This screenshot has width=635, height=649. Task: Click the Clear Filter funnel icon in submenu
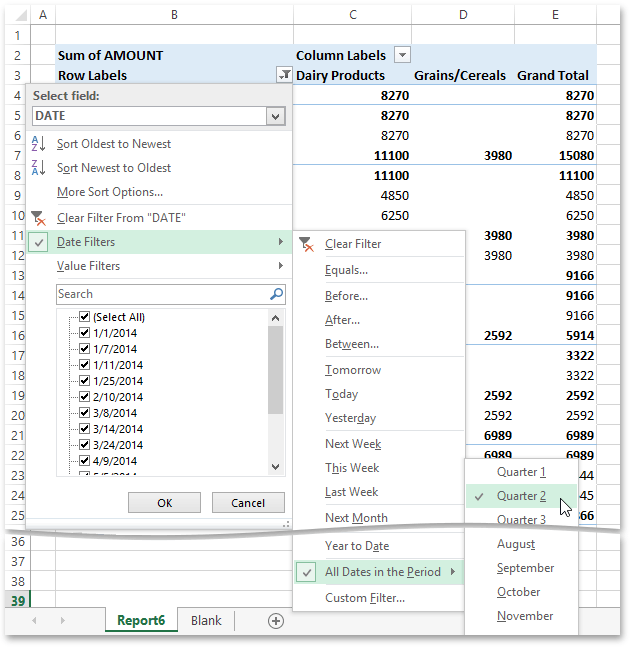[306, 244]
